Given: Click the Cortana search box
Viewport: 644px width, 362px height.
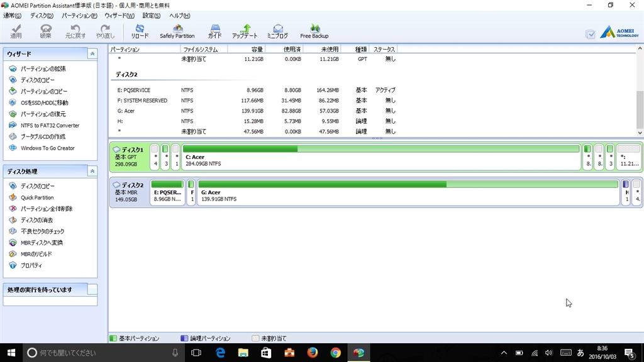Looking at the screenshot, I should coord(103,353).
